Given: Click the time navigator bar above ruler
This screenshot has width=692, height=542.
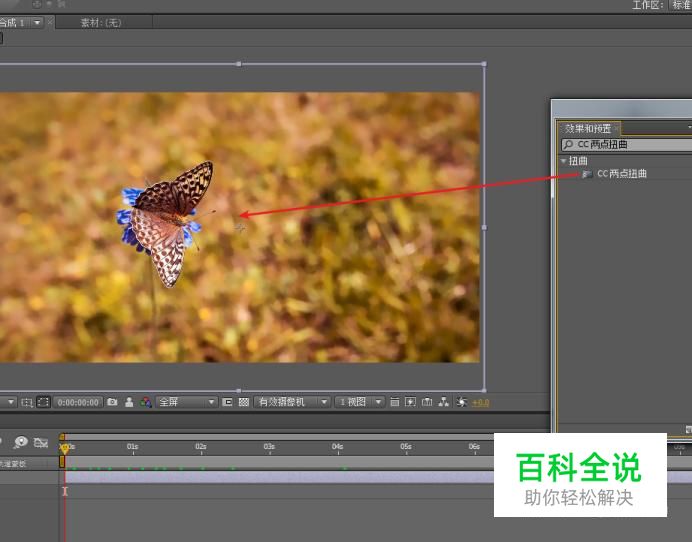Looking at the screenshot, I should pos(278,437).
